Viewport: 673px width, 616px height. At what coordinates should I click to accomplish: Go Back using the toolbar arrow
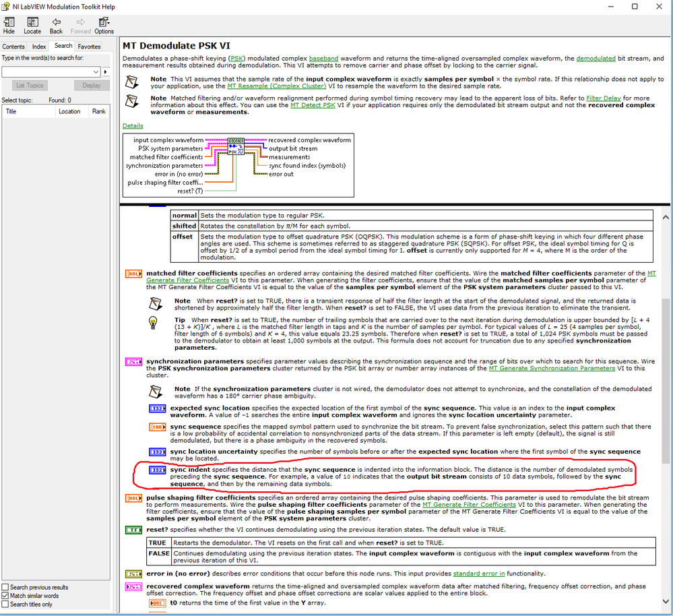point(56,26)
